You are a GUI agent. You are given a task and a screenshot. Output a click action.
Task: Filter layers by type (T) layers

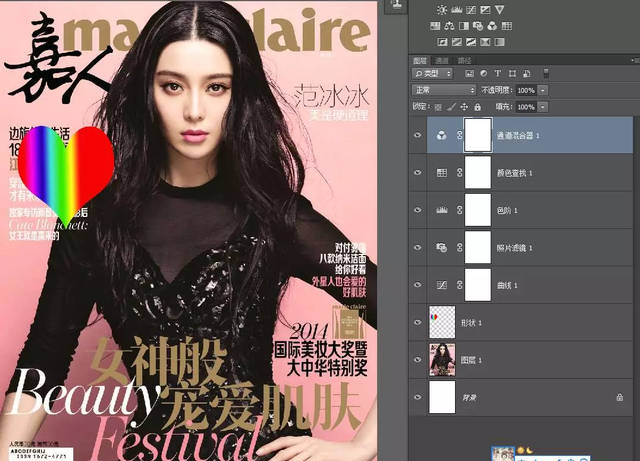coord(498,73)
